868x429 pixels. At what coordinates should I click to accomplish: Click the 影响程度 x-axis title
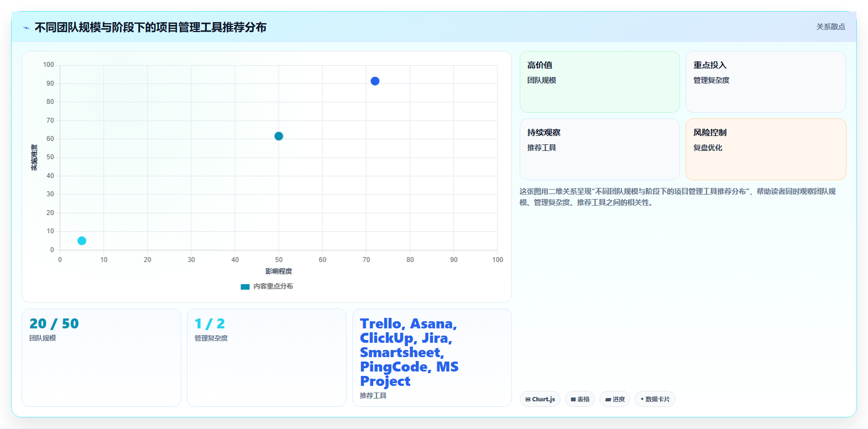pyautogui.click(x=279, y=271)
